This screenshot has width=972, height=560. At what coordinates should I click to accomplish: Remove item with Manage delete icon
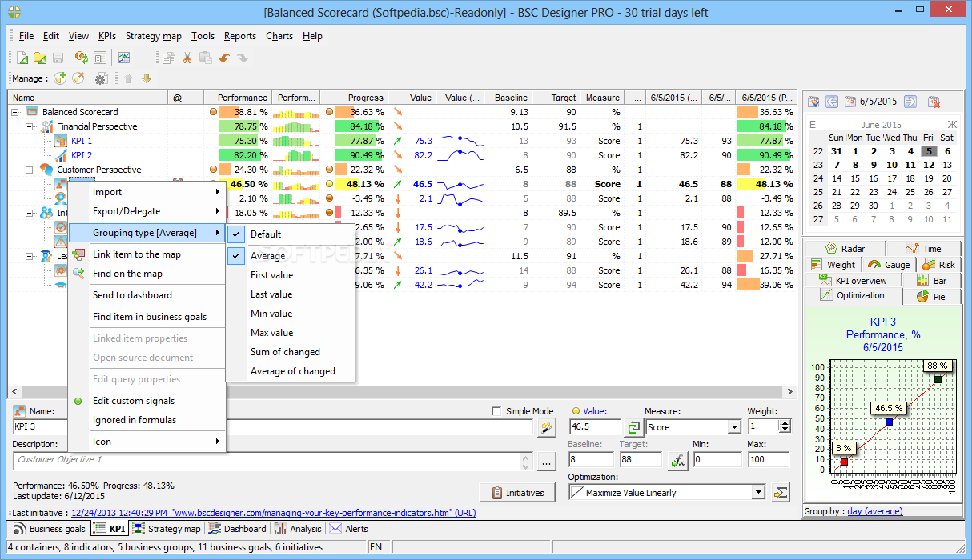78,78
